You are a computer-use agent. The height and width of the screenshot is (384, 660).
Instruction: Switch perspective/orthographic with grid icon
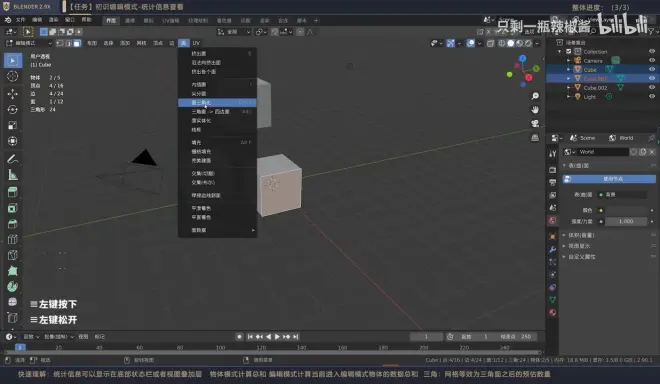tap(535, 137)
